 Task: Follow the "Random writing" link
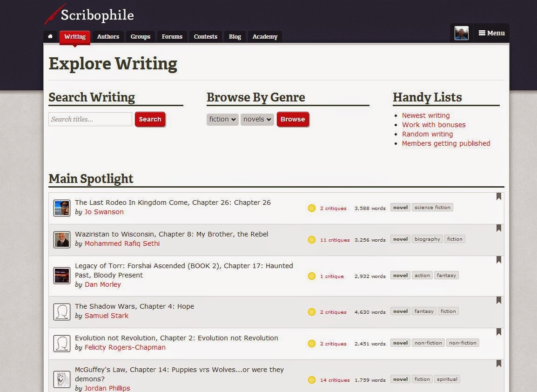(427, 134)
